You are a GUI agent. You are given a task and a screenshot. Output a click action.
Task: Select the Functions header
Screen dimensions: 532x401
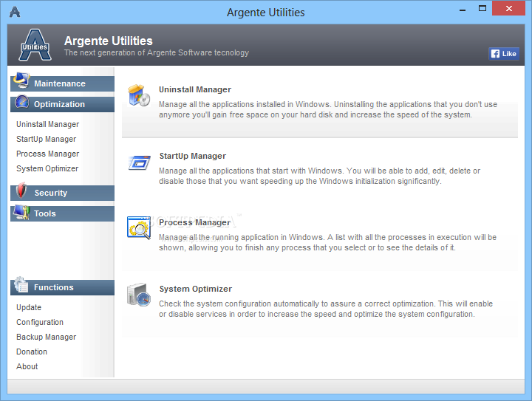[62, 287]
